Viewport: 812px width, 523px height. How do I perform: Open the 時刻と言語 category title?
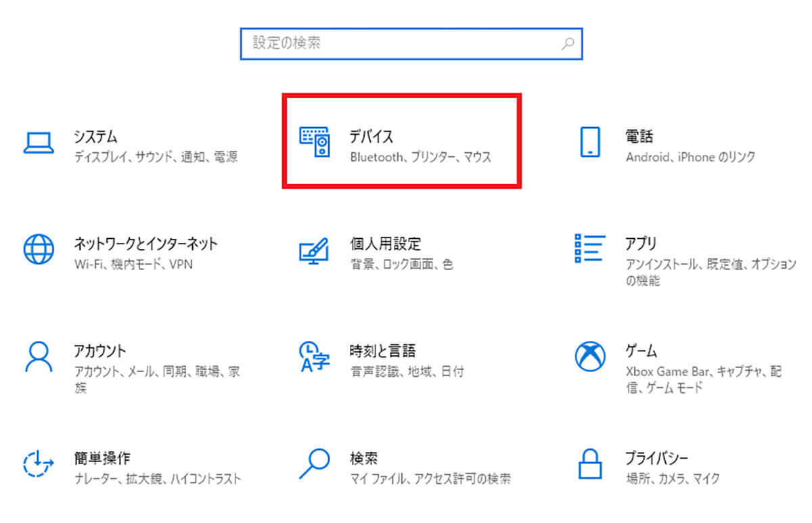[382, 350]
